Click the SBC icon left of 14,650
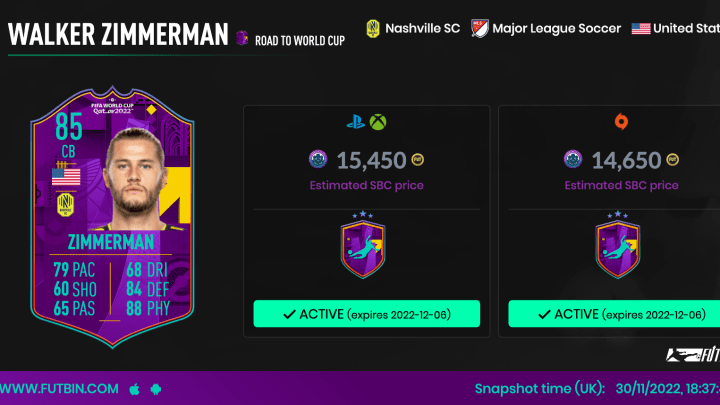The height and width of the screenshot is (405, 720). point(573,159)
